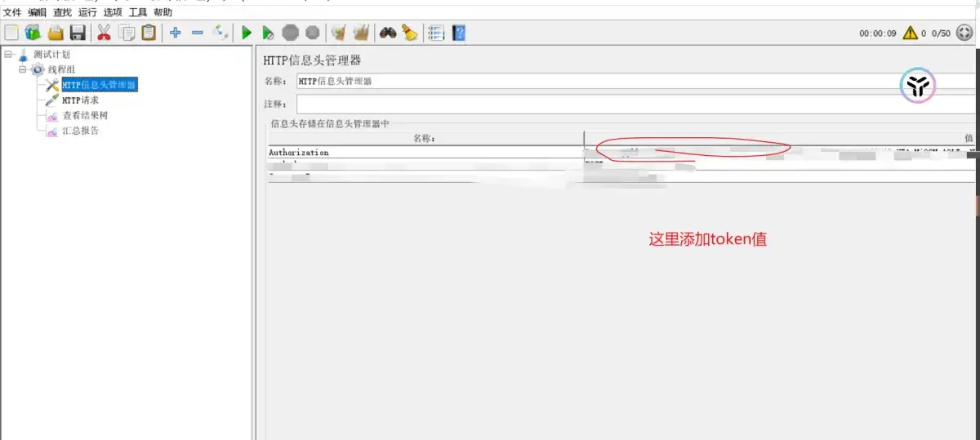Click the remote engine icon at far right
Viewport: 980px width, 440px height.
tap(965, 33)
